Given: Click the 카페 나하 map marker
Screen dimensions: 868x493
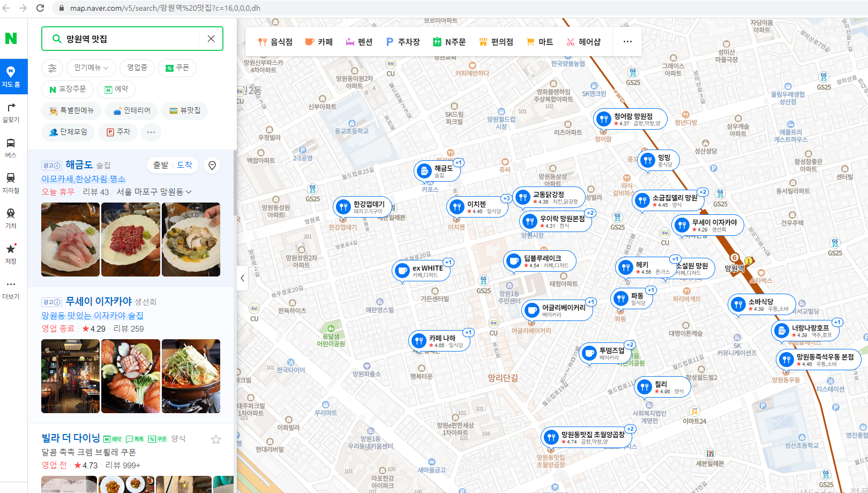Looking at the screenshot, I should click(x=439, y=341).
